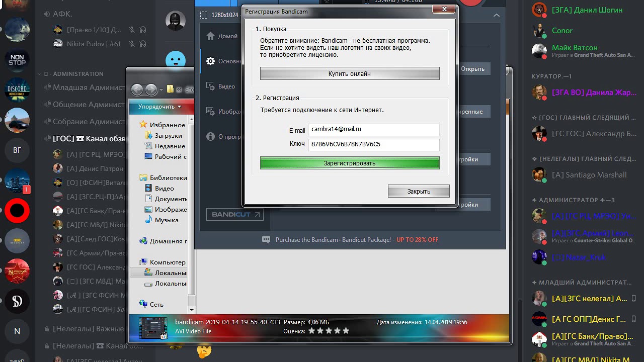Click the thinking emoji reaction in chat

[x=204, y=350]
